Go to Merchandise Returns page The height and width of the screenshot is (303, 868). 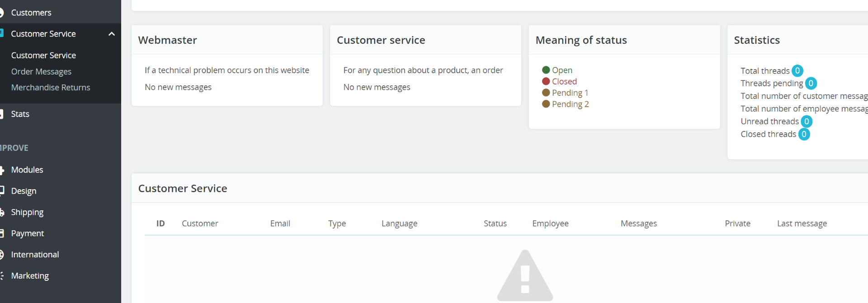(51, 88)
